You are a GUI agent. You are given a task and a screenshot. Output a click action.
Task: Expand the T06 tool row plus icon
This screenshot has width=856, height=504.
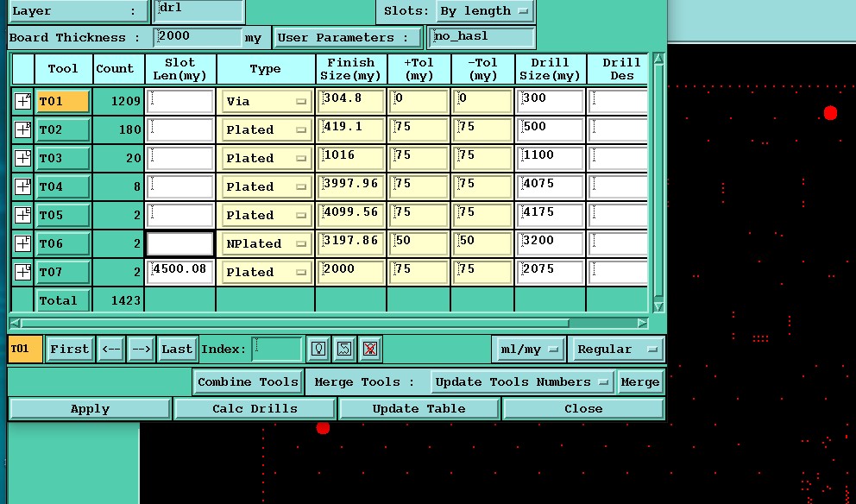coord(23,243)
